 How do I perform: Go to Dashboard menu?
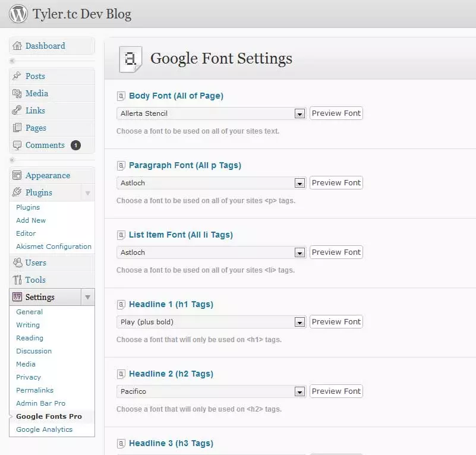(45, 46)
